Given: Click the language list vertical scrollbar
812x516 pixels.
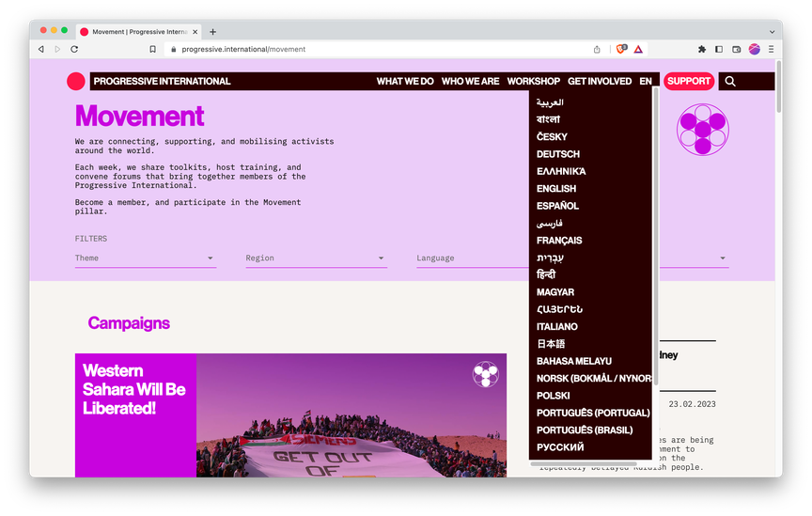Looking at the screenshot, I should tap(656, 236).
